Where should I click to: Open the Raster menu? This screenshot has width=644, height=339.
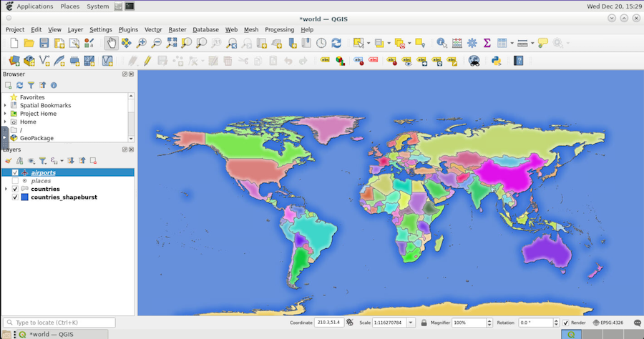point(177,29)
